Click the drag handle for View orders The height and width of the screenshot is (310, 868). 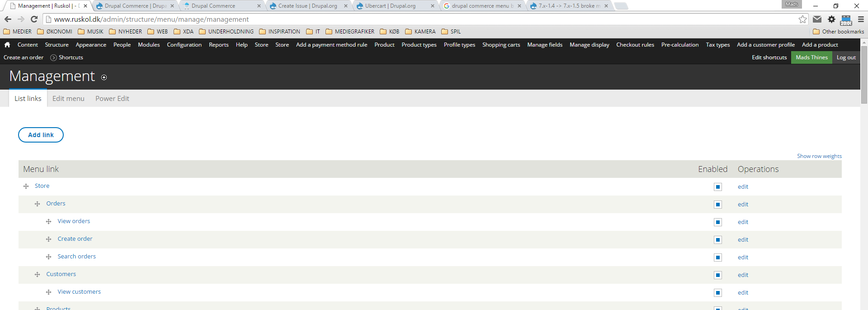tap(48, 221)
